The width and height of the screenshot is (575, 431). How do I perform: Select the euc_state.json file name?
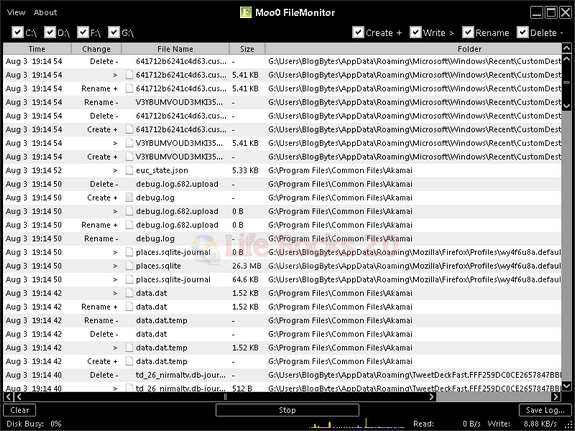(x=162, y=170)
